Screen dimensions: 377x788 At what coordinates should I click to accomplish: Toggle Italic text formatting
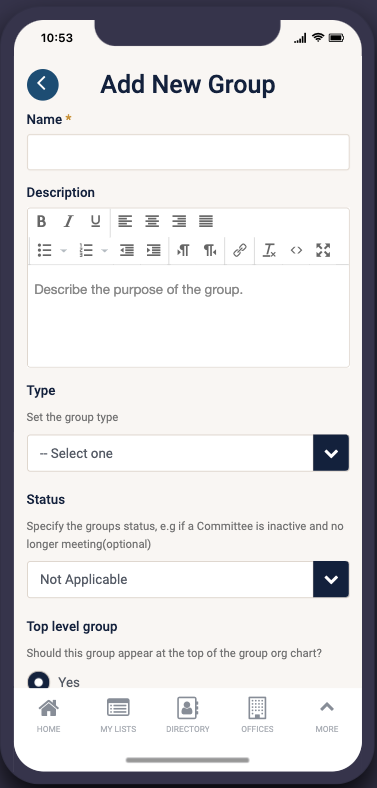[x=68, y=221]
